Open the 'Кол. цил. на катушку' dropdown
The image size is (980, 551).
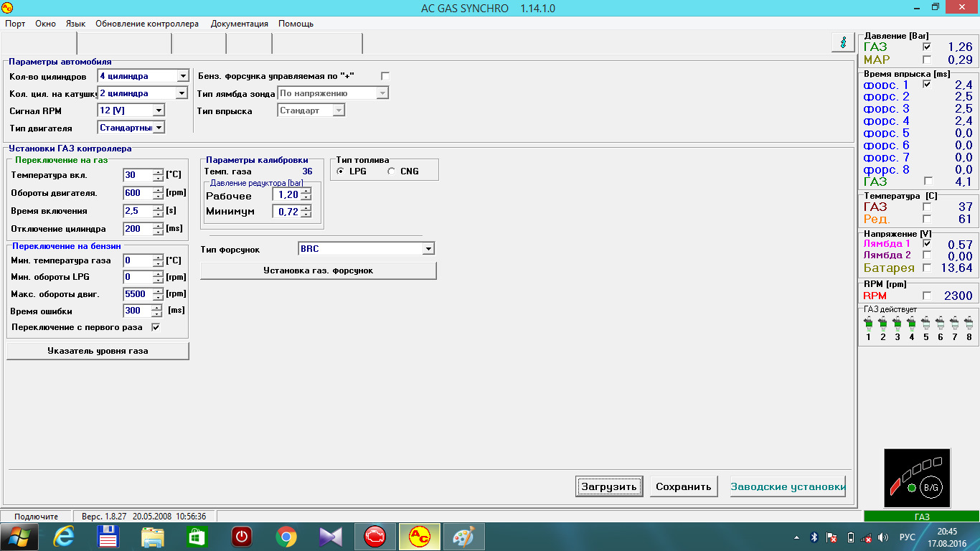tap(182, 93)
